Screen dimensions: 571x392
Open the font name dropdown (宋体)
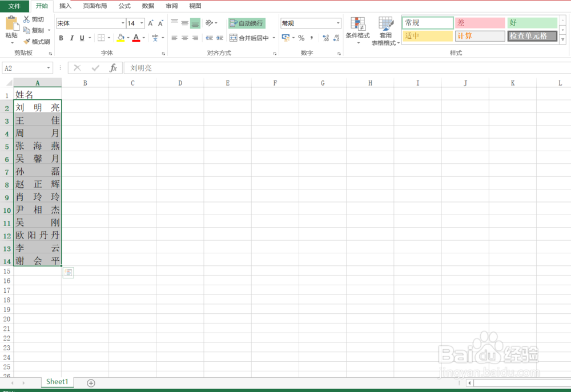[x=123, y=23]
